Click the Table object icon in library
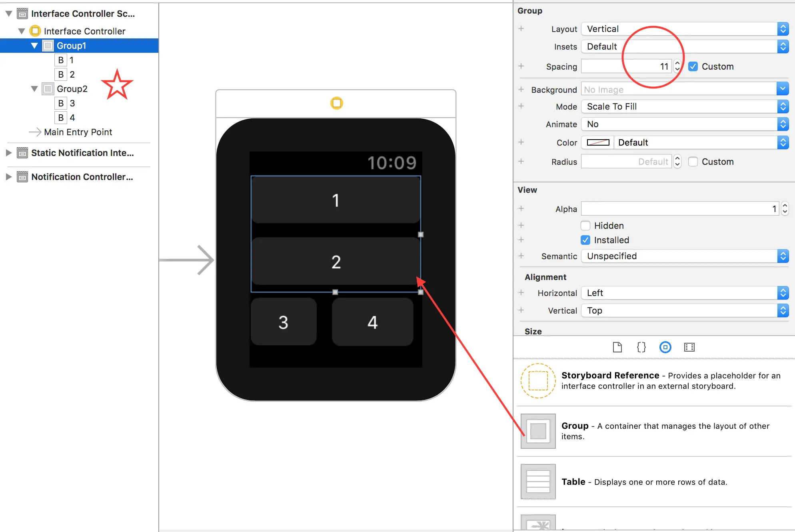 (538, 482)
